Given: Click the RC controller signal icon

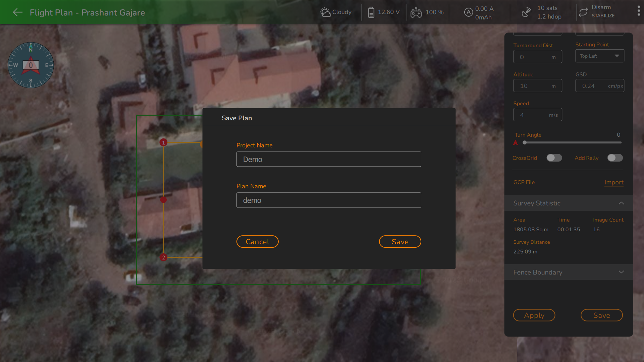Looking at the screenshot, I should point(416,12).
